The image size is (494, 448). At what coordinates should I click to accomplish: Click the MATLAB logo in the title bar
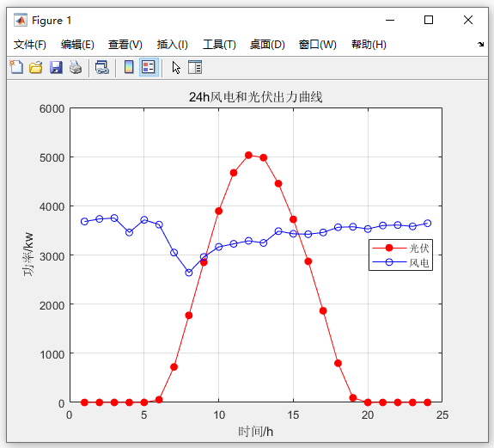coord(21,21)
